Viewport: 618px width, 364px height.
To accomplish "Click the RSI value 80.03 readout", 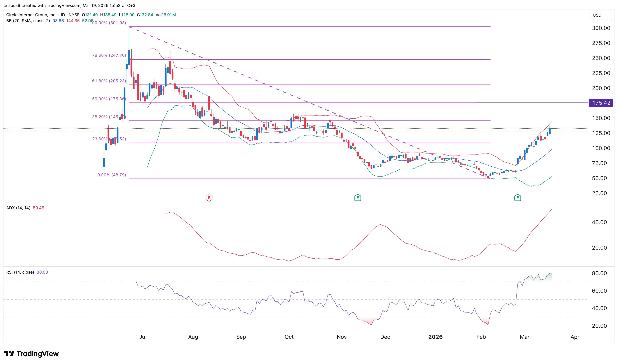I will (x=42, y=272).
